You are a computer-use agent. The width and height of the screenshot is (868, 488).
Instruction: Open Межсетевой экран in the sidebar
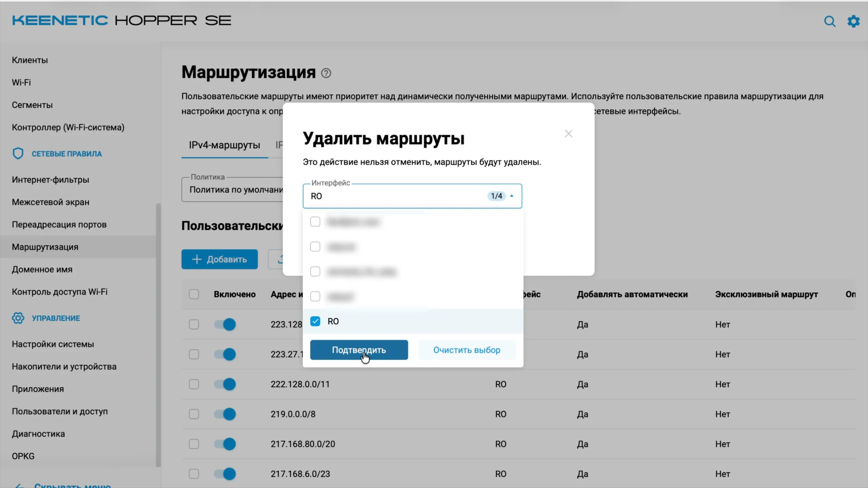51,202
